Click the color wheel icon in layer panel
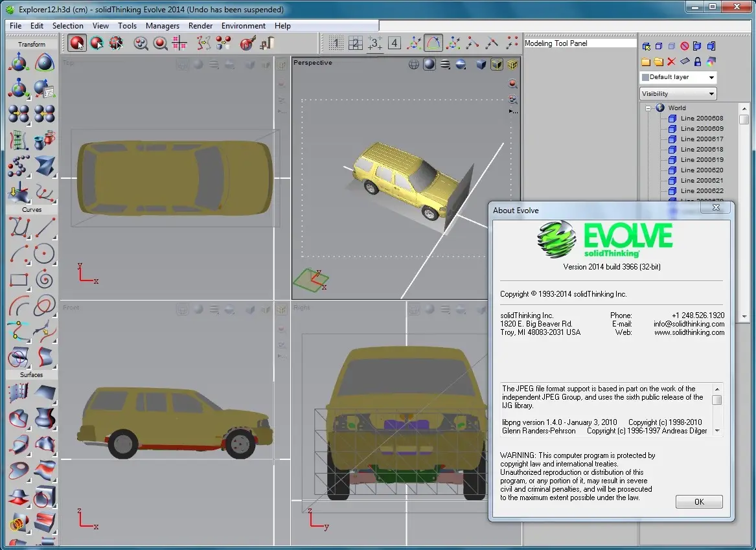Image resolution: width=756 pixels, height=550 pixels. point(711,61)
